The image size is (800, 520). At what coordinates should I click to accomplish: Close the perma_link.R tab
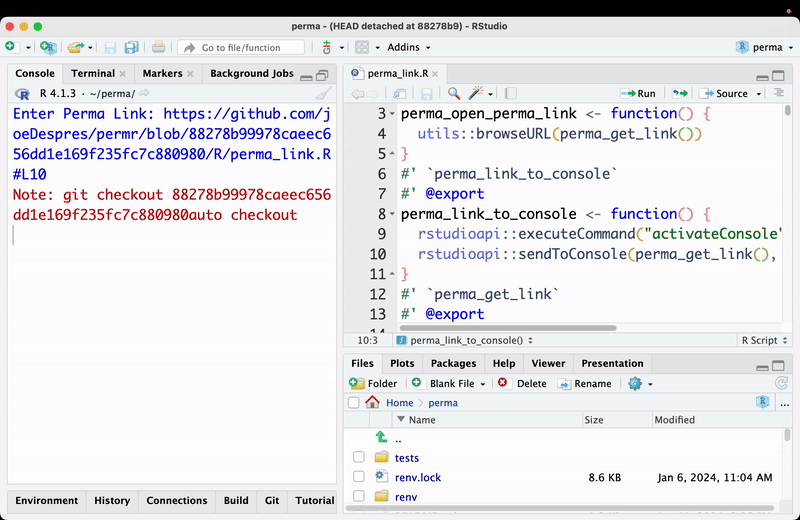click(435, 74)
